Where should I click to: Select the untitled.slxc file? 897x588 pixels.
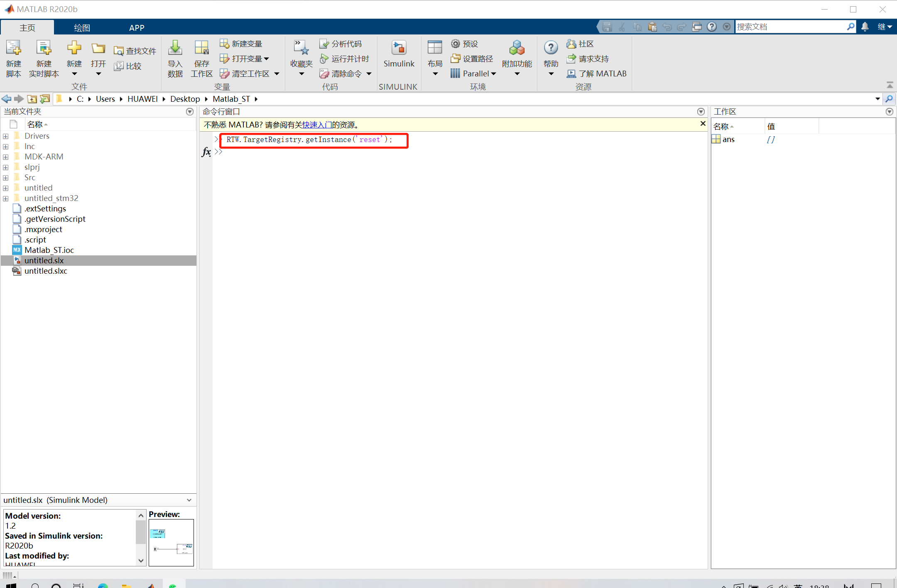coord(46,271)
